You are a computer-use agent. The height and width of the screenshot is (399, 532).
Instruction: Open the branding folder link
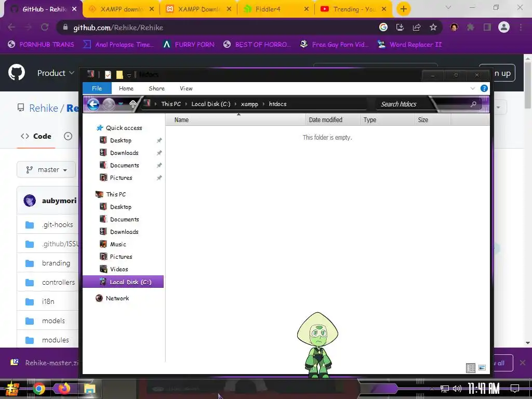pos(56,263)
